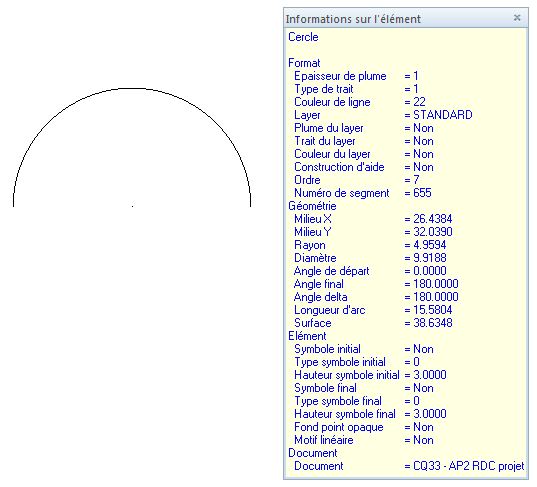The image size is (537, 487).
Task: Click the Diamètre value 9.9188
Action: (x=430, y=258)
